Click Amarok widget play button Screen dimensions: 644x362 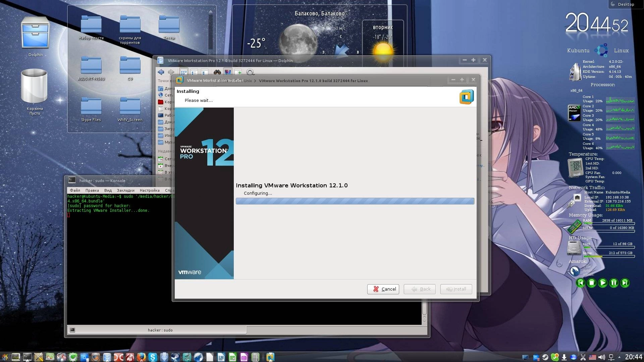(603, 283)
